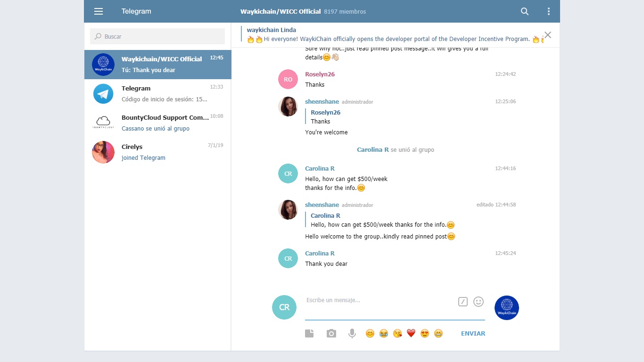Click your CR avatar beside the message box
Screen dimensions: 644x362
(284, 307)
